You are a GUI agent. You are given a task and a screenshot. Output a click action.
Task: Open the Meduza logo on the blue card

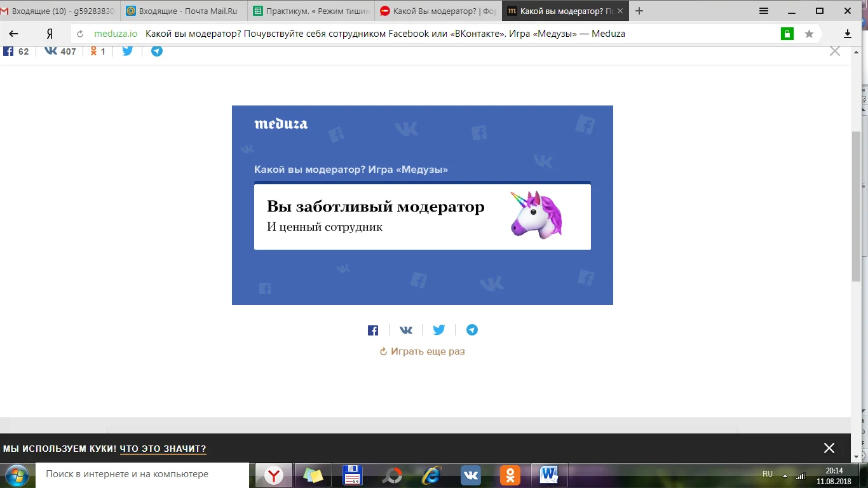point(281,124)
